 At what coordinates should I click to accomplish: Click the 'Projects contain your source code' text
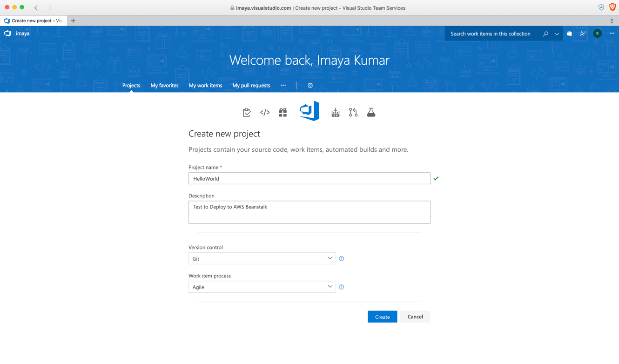coord(298,149)
